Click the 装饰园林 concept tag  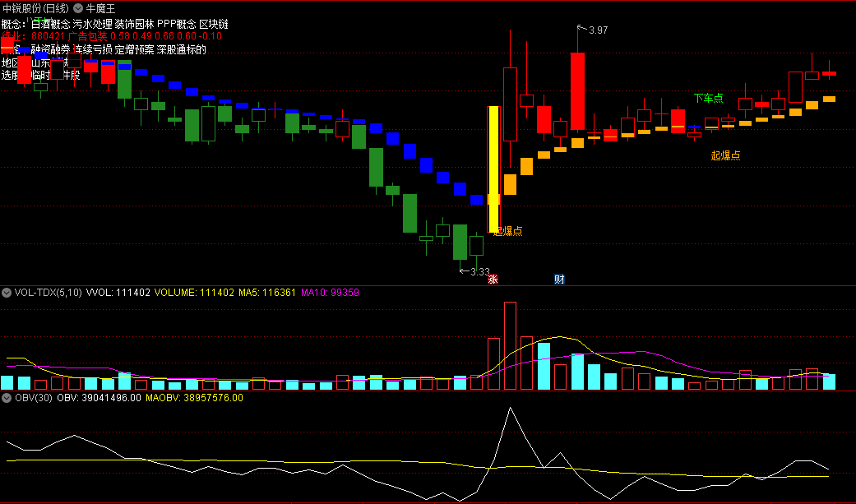134,24
